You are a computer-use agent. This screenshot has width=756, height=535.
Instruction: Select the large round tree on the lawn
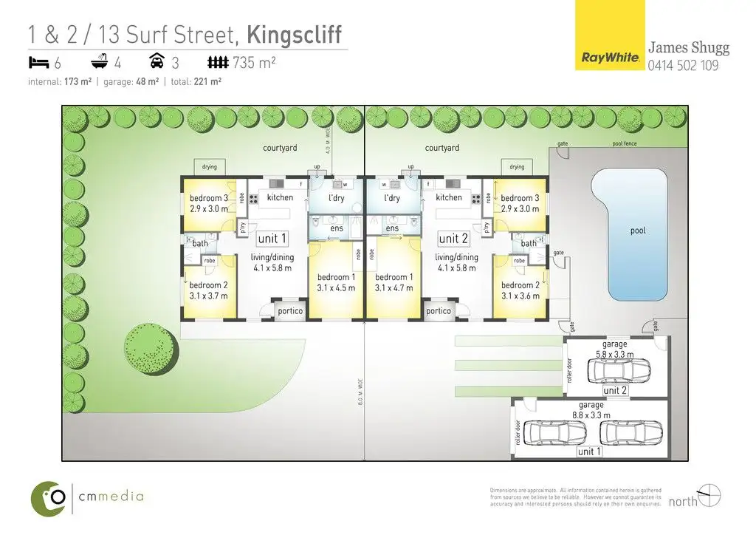(151, 346)
